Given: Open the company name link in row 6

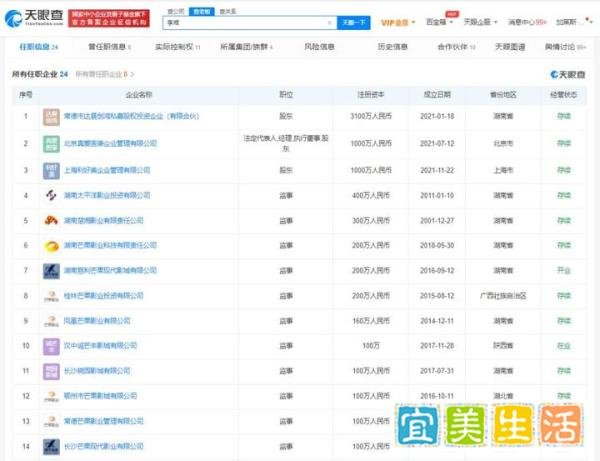Looking at the screenshot, I should click(110, 245).
